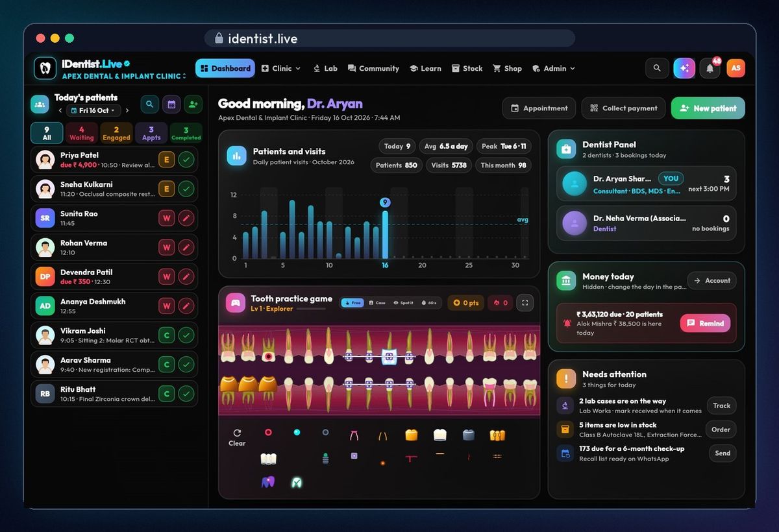Open the Stock menu item

tap(467, 68)
